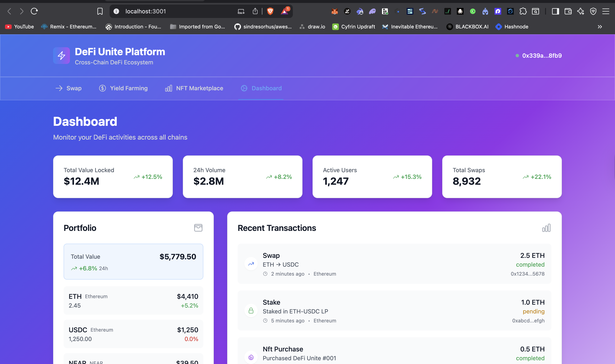Open the Stake ETH-USDC LP transaction
Screen dimensions: 615x364
coord(394,311)
